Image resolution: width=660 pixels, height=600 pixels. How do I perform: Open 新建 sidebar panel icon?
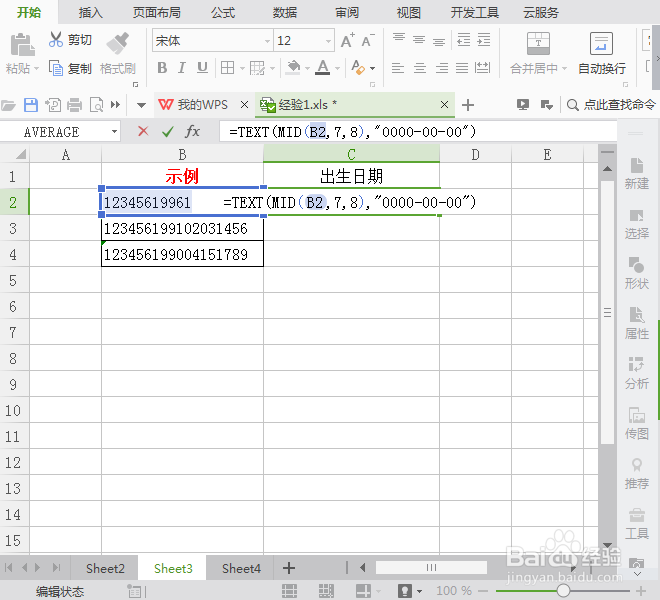636,173
